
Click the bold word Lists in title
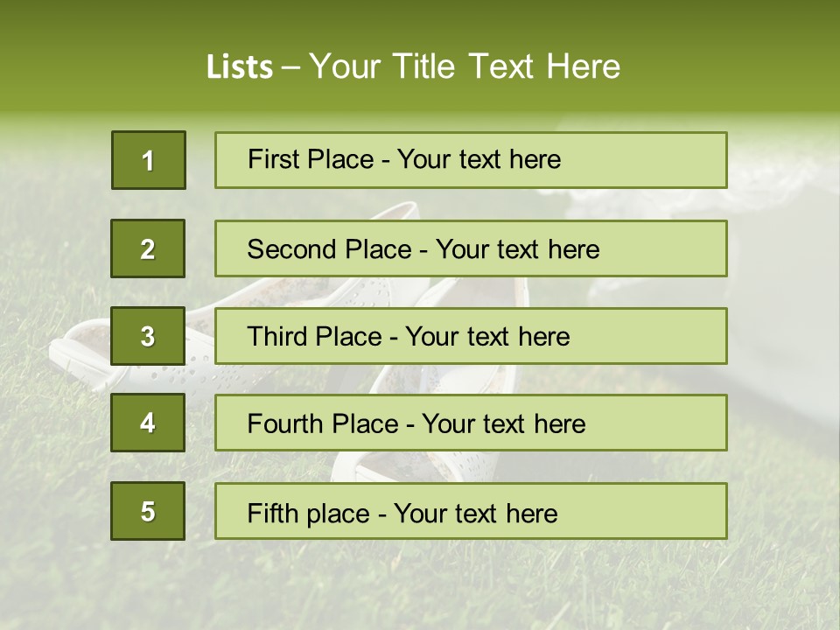(239, 67)
